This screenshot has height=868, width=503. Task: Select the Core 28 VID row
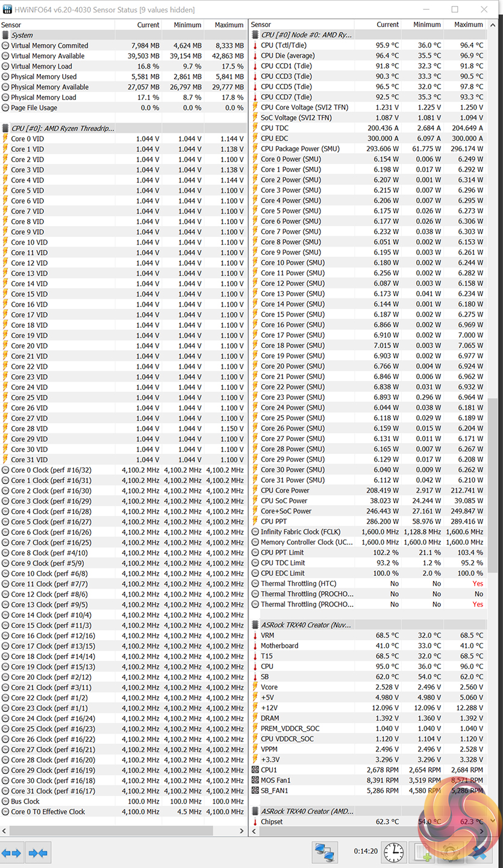tap(123, 429)
